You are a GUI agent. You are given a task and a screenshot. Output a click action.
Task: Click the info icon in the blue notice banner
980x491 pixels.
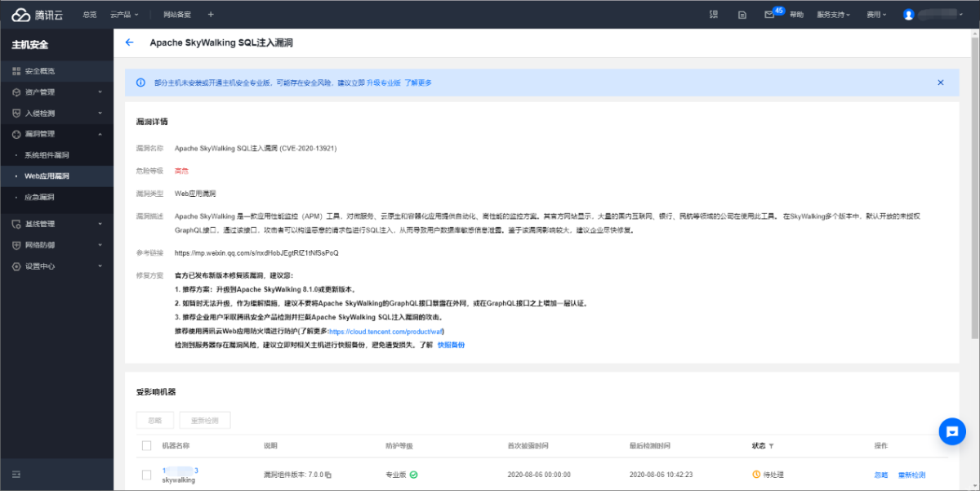[x=140, y=83]
